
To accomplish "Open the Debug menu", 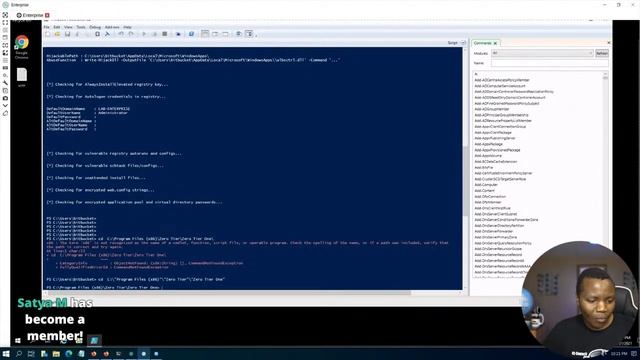I will tap(95, 27).
